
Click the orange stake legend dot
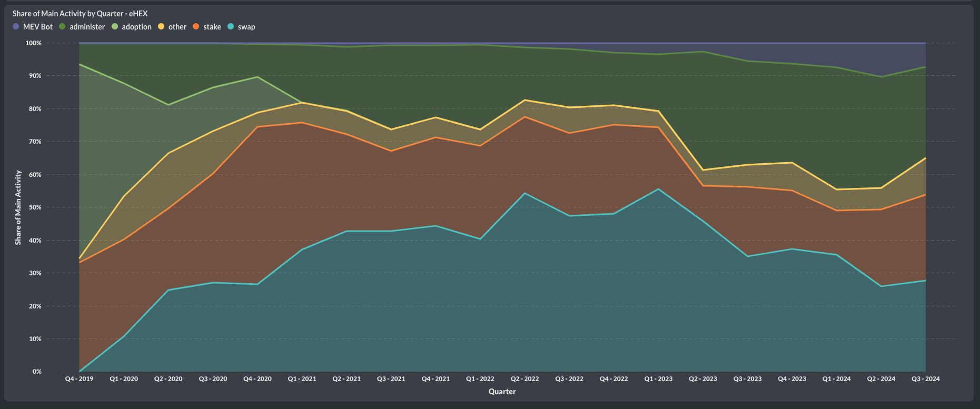(x=195, y=26)
